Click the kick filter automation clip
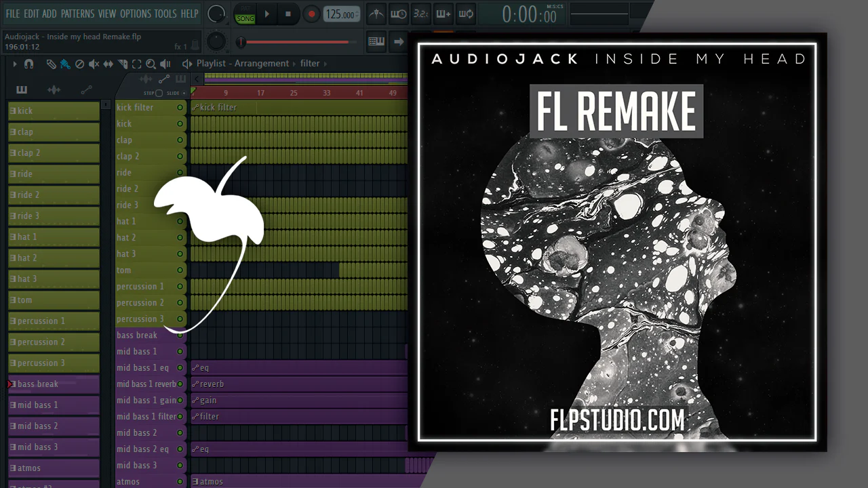This screenshot has width=868, height=488. (299, 107)
